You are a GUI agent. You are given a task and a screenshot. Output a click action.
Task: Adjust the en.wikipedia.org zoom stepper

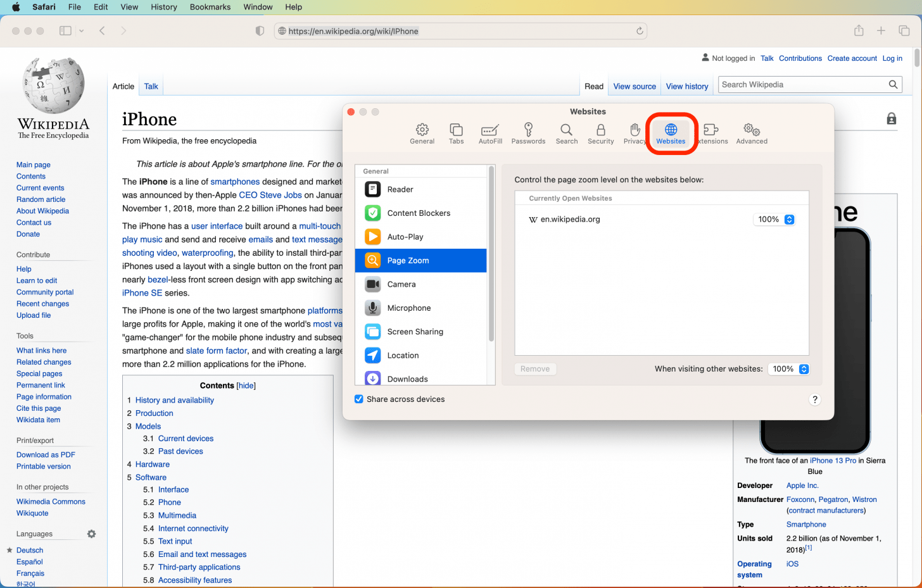tap(788, 219)
